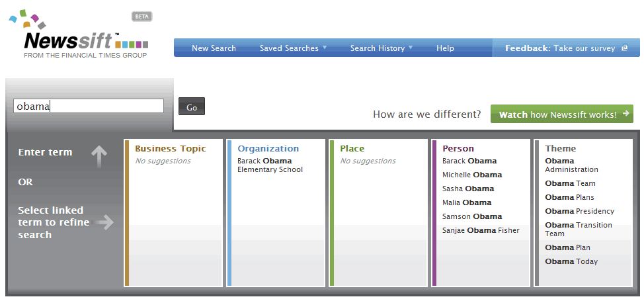Expand the Search History dropdown arrow
Screen dimensions: 644x303
click(x=411, y=48)
